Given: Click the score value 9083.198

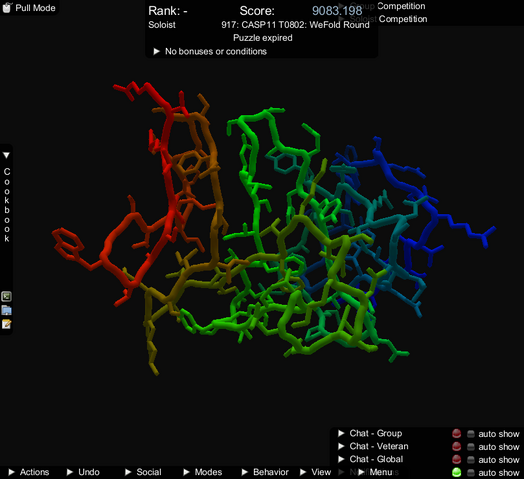Looking at the screenshot, I should [x=337, y=11].
